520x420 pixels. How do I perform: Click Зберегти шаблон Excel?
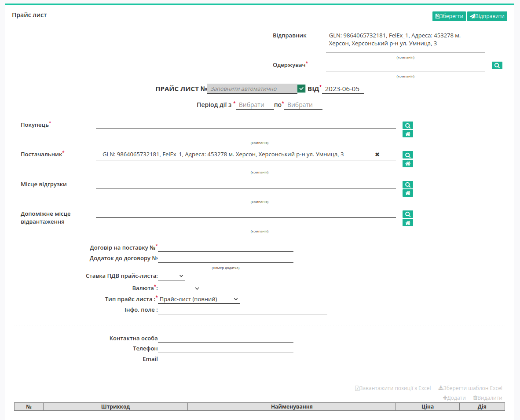point(470,388)
